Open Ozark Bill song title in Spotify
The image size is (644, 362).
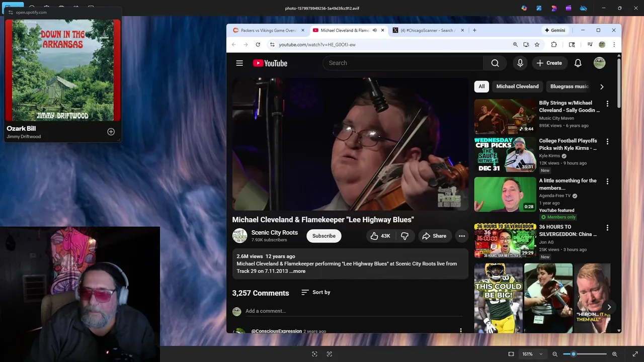21,129
